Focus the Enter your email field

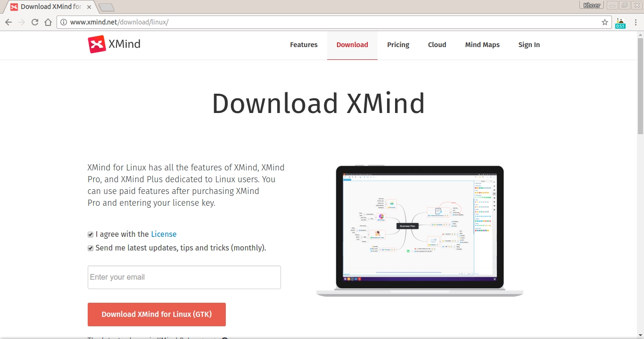[x=184, y=277]
